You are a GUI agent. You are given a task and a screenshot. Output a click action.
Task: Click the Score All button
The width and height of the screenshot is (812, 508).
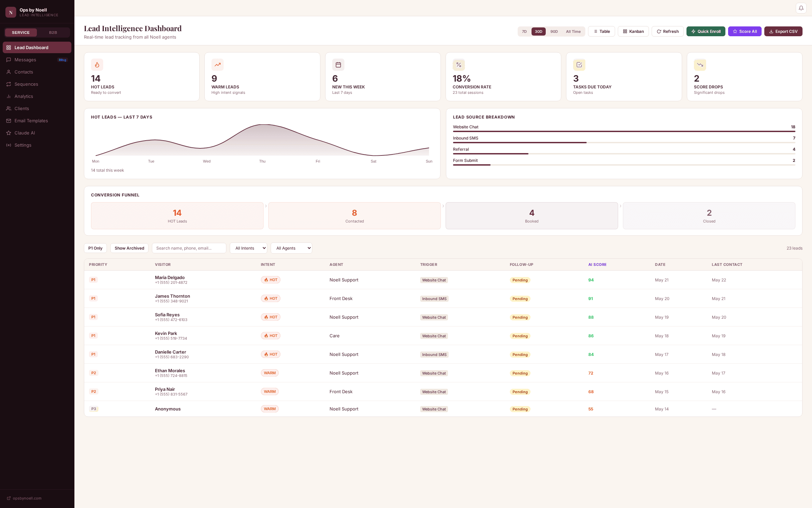click(x=745, y=31)
